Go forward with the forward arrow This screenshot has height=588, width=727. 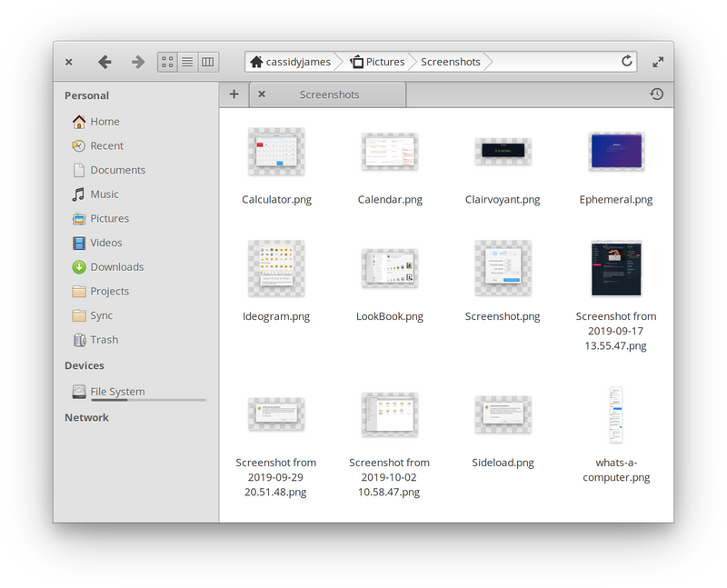click(138, 62)
